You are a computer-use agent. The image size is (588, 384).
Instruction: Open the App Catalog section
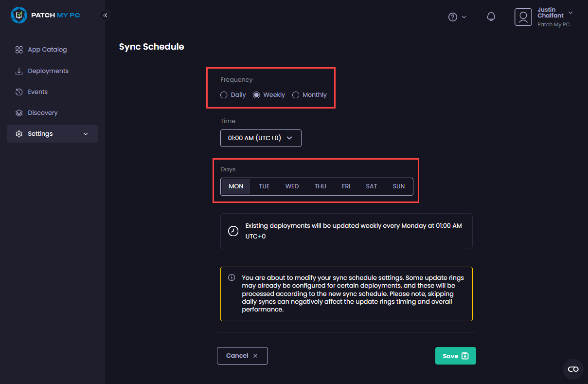(48, 49)
